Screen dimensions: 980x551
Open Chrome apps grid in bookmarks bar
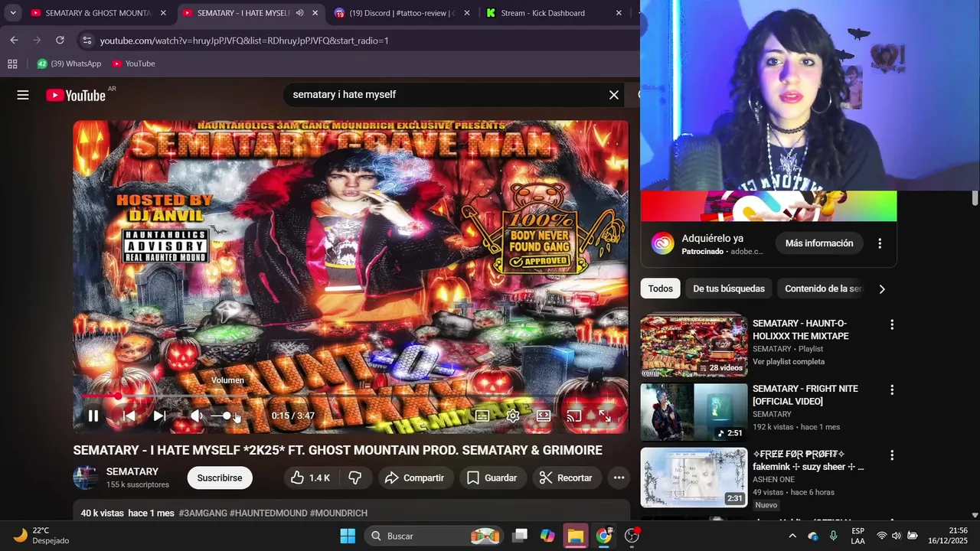(12, 64)
